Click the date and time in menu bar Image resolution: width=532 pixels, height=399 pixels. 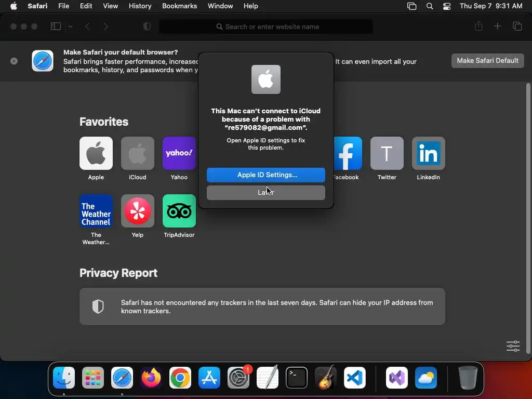click(491, 6)
